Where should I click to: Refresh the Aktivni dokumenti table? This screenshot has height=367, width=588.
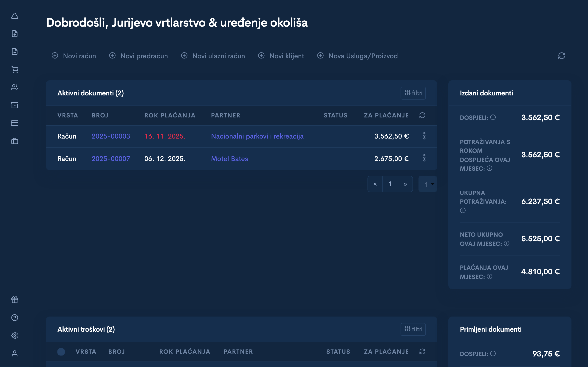(423, 115)
